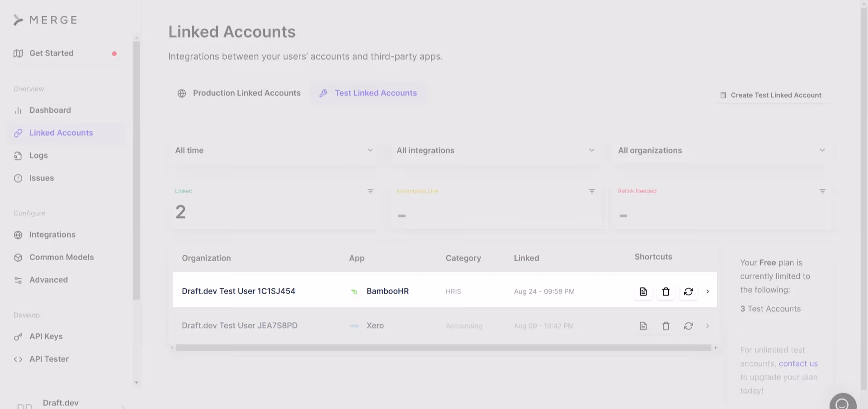Click the Issues alert circle icon
The image size is (868, 409).
coord(18,178)
